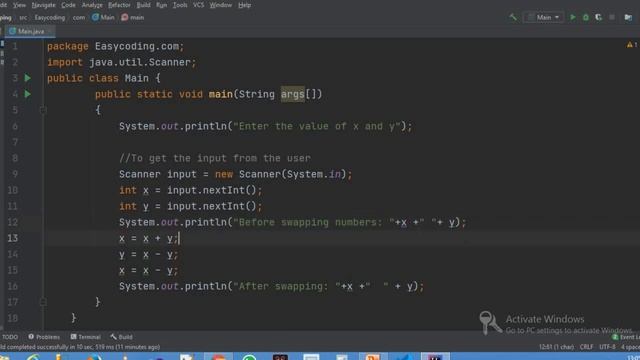Click "y = x - y;" on line 14

[149, 254]
